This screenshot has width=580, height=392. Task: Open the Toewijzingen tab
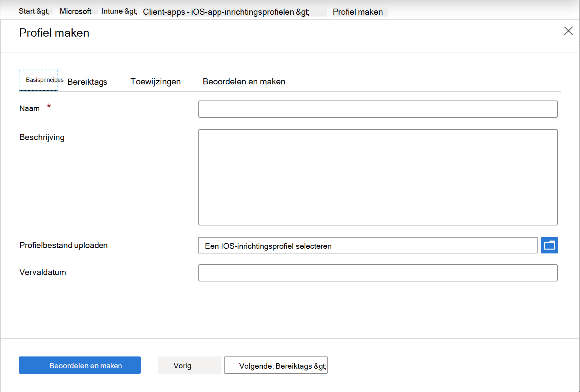click(156, 81)
